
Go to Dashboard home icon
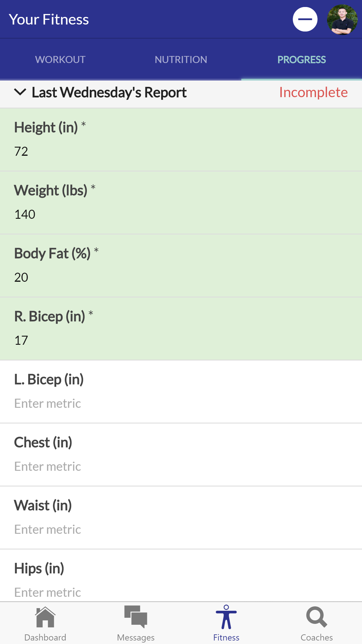click(45, 617)
